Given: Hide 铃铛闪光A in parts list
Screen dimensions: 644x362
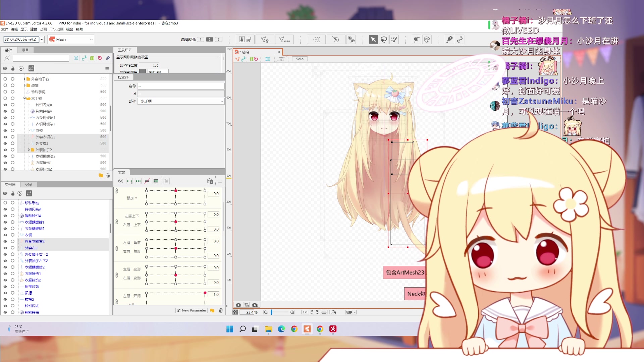Looking at the screenshot, I should click(5, 105).
